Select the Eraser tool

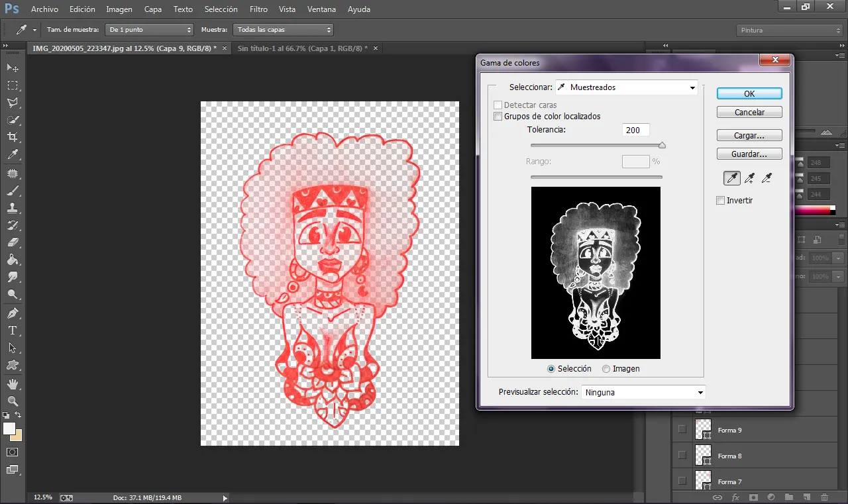[13, 242]
